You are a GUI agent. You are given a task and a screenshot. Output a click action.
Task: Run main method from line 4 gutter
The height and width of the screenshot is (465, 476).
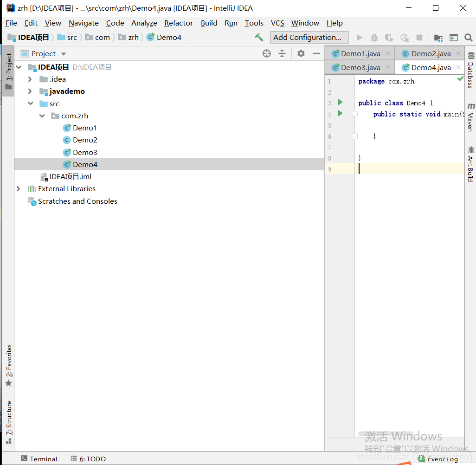click(x=340, y=114)
